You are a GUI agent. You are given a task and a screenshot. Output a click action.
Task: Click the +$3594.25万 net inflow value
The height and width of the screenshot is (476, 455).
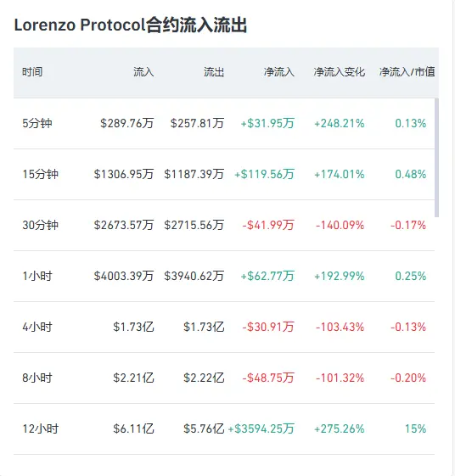coord(261,429)
